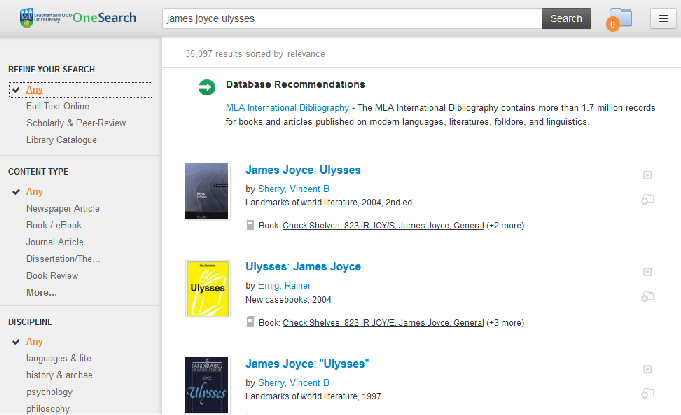Open title James Joyce: "Ulysses"
This screenshot has height=415, width=681.
pyautogui.click(x=307, y=364)
